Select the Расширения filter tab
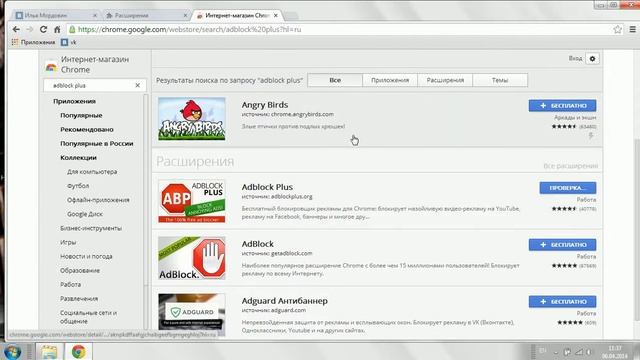640x360 pixels. pos(445,80)
